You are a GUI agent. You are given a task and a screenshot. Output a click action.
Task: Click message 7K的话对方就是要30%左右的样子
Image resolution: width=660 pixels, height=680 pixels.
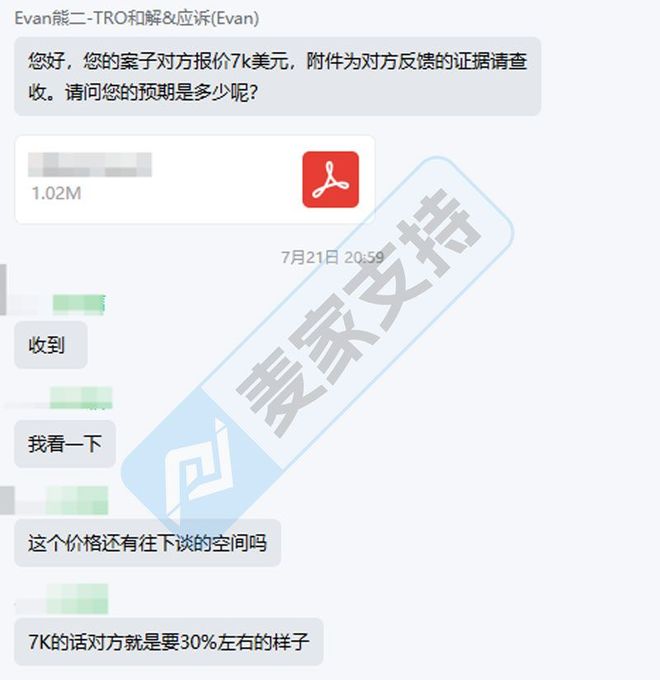click(x=169, y=642)
